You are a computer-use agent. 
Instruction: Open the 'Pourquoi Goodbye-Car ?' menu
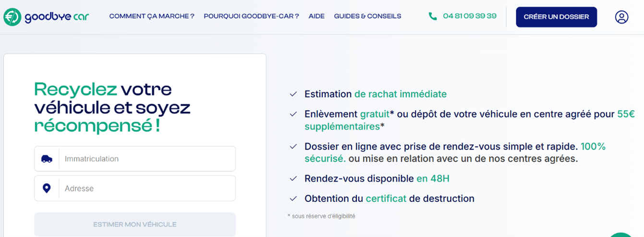coord(251,16)
